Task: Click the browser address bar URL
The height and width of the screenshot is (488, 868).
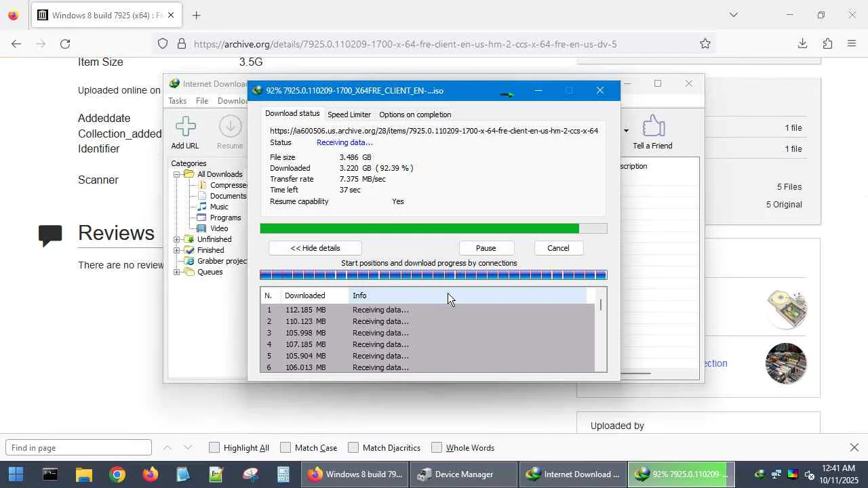Action: 405,44
